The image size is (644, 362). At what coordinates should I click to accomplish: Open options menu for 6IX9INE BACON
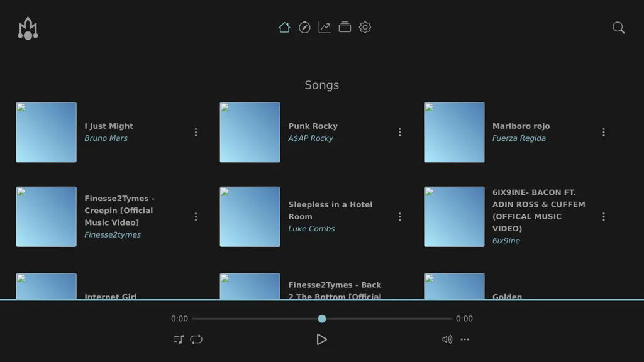click(x=604, y=217)
